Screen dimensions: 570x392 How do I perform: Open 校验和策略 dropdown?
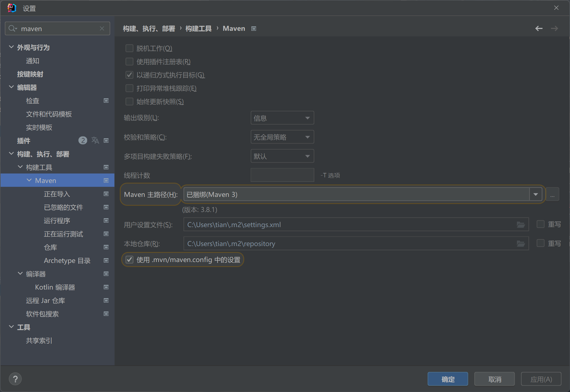[282, 137]
